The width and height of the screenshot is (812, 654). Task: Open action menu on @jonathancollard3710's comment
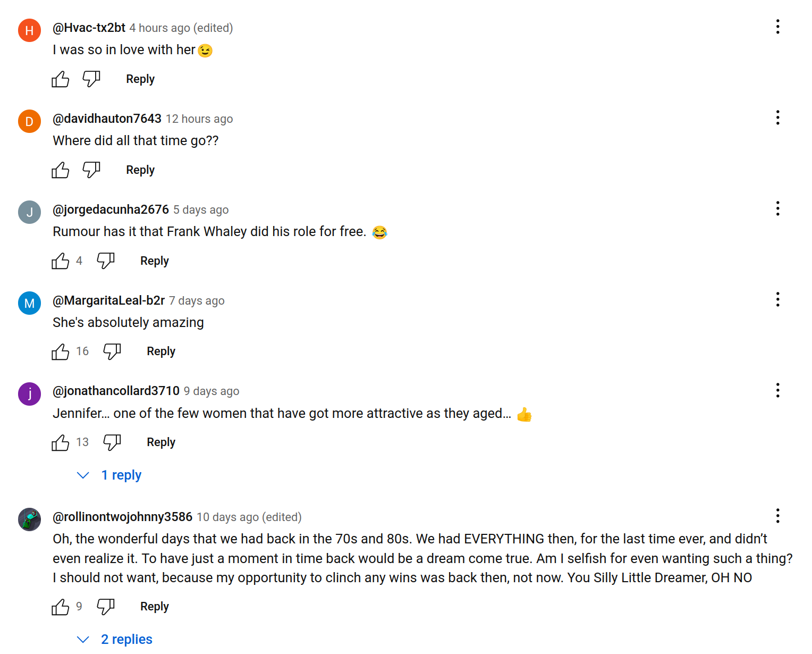coord(777,390)
